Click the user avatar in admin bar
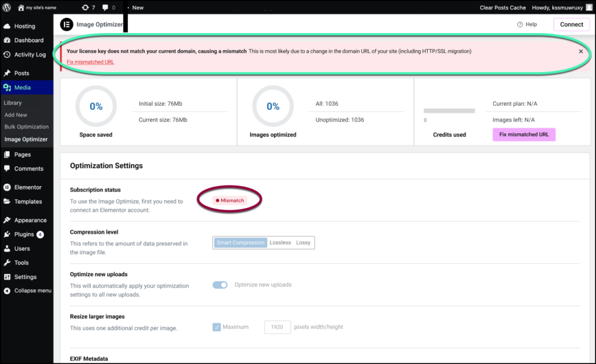 point(589,8)
